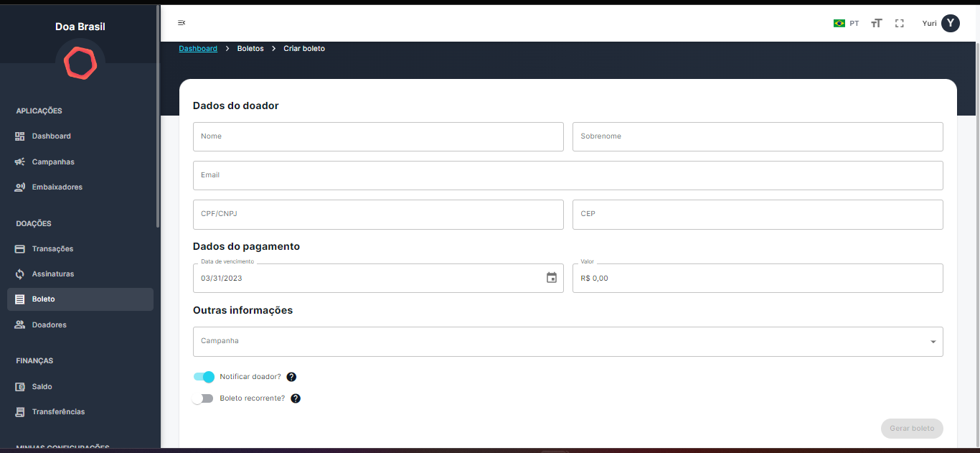Go to Transações in the sidebar
Viewport: 980px width, 453px height.
(52, 249)
